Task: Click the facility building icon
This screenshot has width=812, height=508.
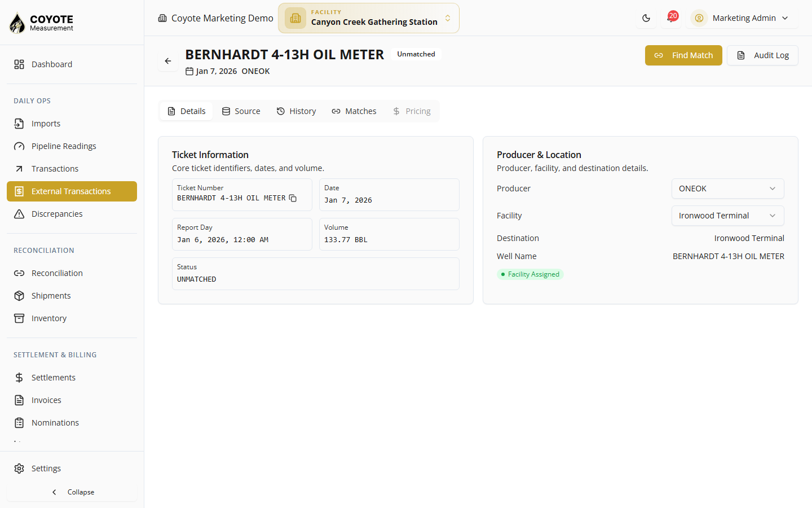Action: point(295,18)
